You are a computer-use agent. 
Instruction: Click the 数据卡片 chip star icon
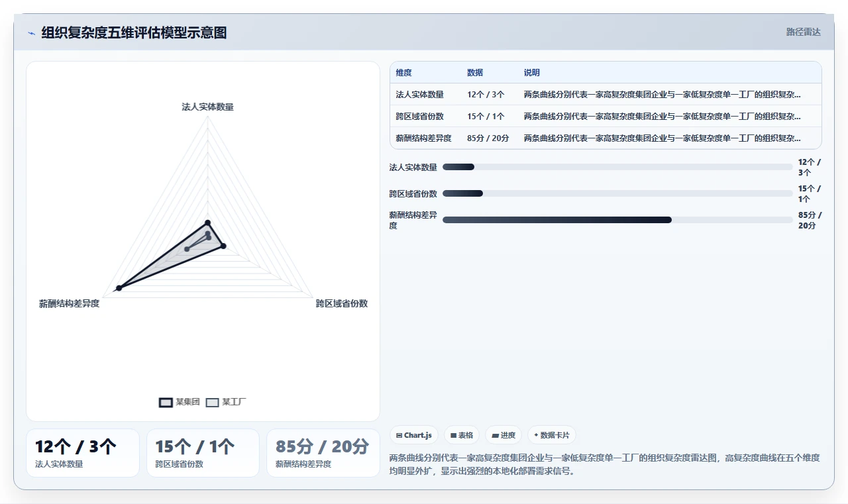pyautogui.click(x=537, y=435)
